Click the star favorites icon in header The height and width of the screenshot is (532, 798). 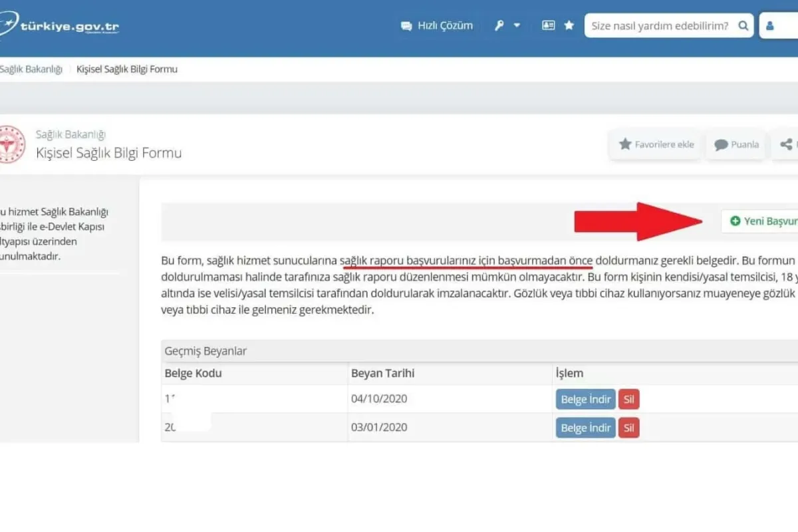tap(569, 25)
